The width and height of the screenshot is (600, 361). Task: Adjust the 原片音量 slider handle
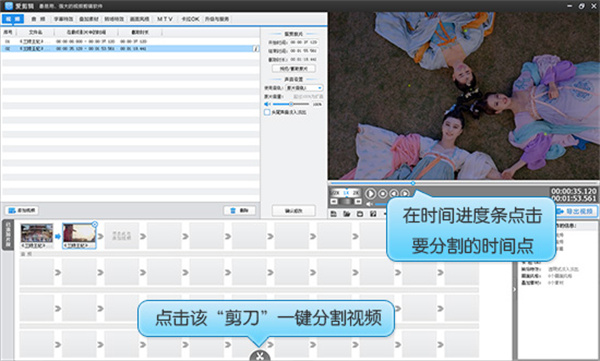pos(291,104)
